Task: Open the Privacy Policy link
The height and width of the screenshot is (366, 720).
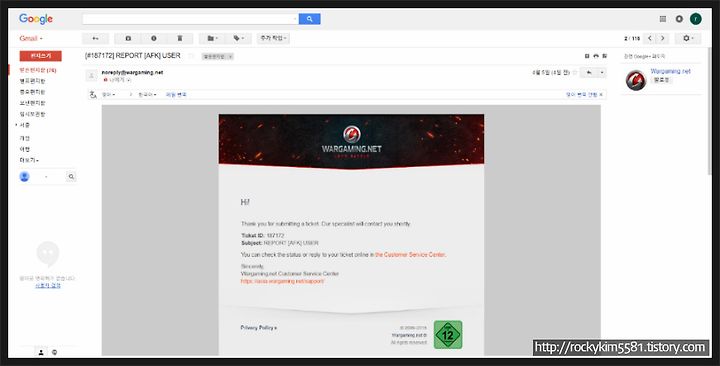Action: coord(259,327)
